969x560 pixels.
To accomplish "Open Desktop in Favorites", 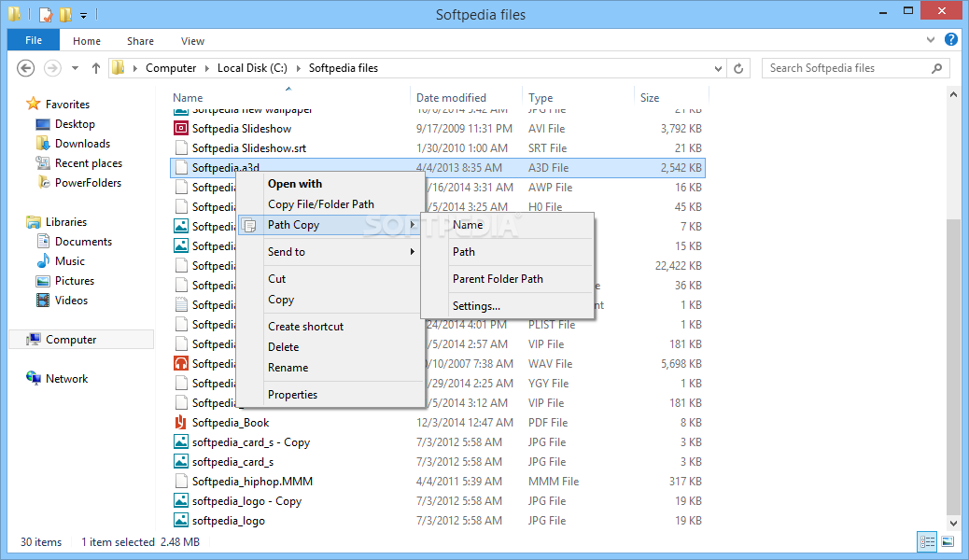I will click(x=75, y=123).
